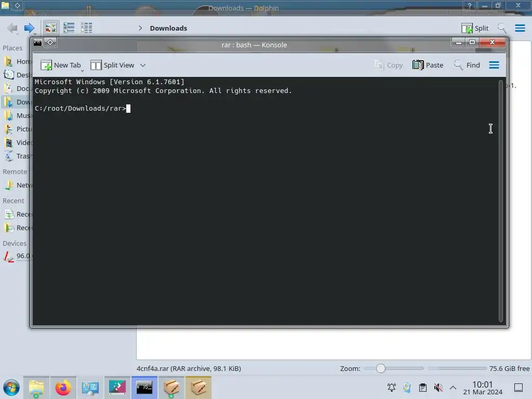Click the Dolphin title bar help question button

470,5
